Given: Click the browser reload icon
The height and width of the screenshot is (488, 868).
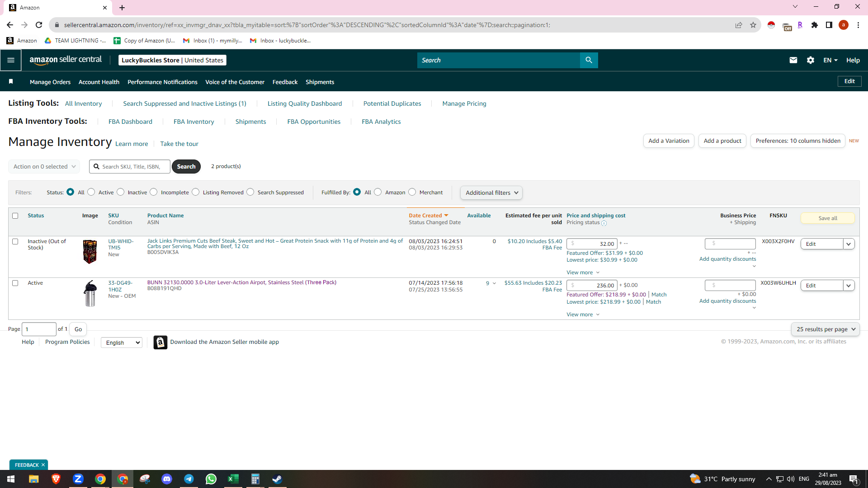Looking at the screenshot, I should point(39,25).
